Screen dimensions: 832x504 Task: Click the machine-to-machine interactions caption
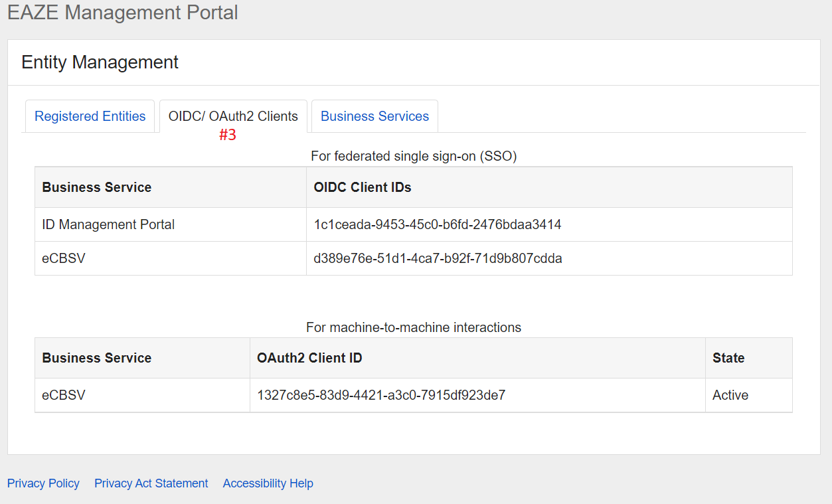pyautogui.click(x=414, y=327)
